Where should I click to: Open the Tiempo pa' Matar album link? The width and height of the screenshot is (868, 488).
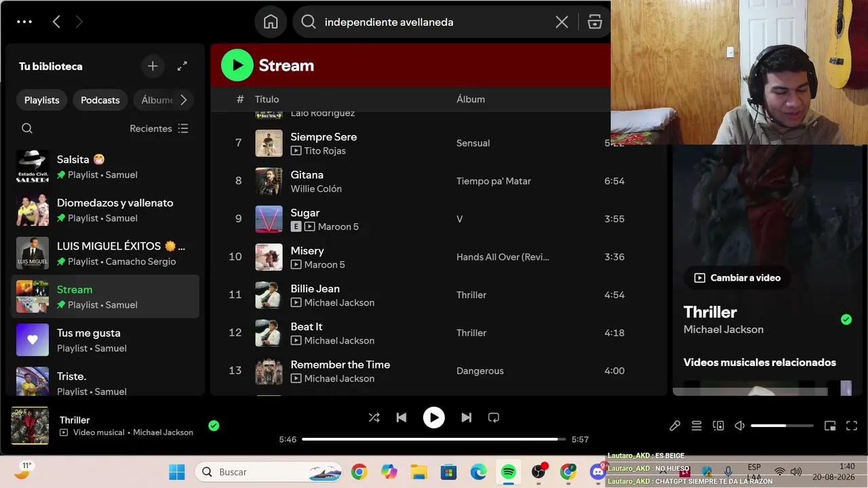point(494,181)
